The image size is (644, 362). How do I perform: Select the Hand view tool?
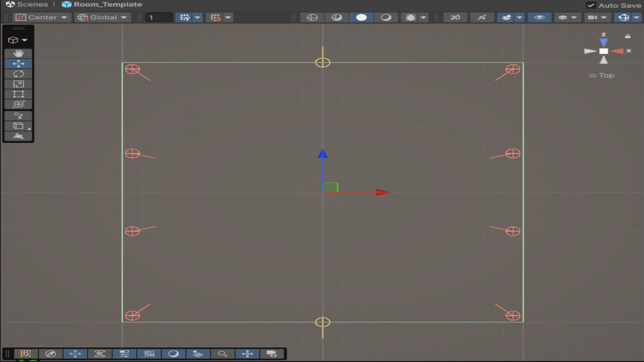point(18,53)
